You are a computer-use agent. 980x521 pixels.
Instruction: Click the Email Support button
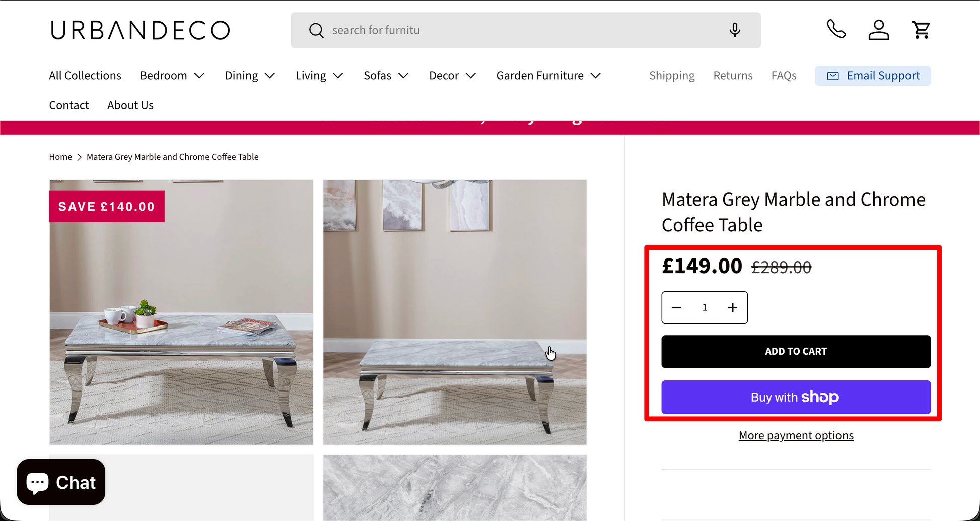click(x=873, y=76)
